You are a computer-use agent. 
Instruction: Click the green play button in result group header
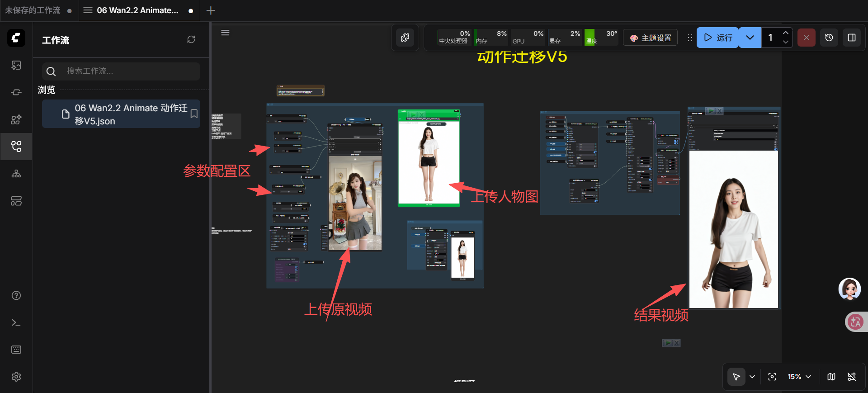[710, 111]
